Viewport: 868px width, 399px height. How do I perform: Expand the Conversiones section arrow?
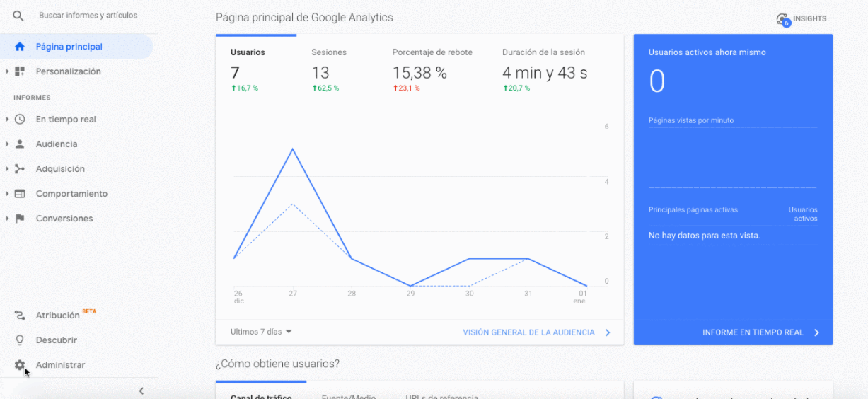pyautogui.click(x=7, y=219)
